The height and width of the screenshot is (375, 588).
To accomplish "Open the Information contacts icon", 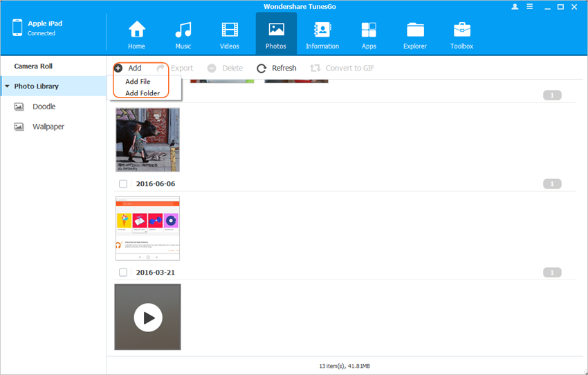I will pos(322,30).
